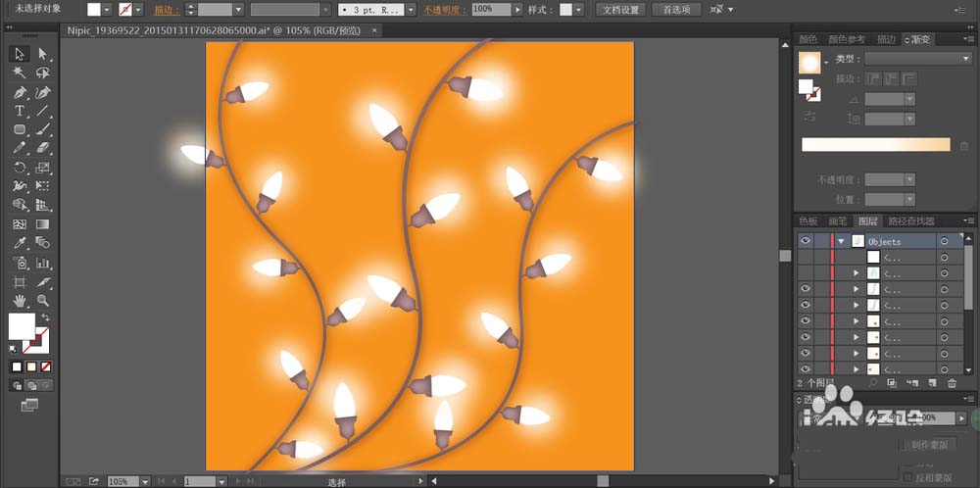980x488 pixels.
Task: Select the Rotate tool
Action: (x=20, y=168)
